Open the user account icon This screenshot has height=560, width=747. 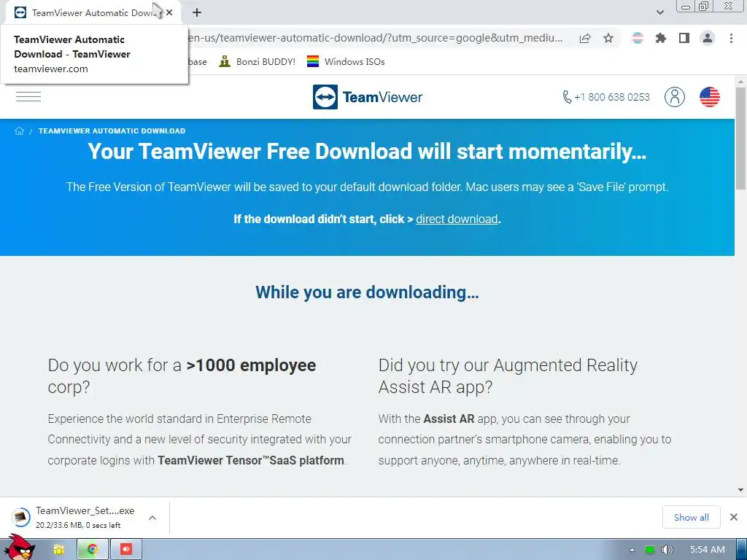(675, 97)
